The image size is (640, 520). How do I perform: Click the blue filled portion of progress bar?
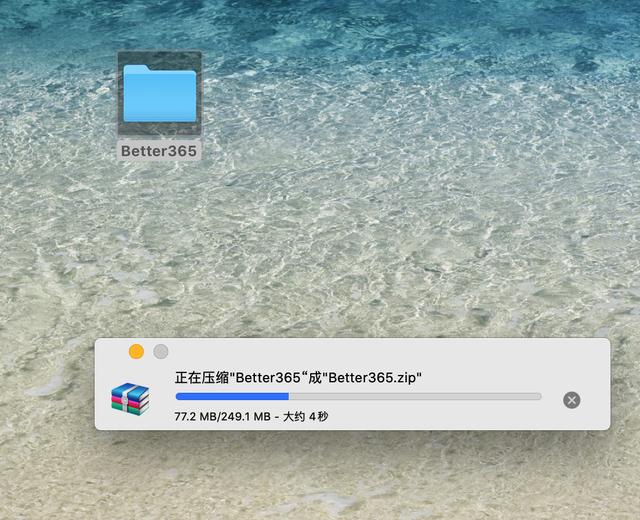[x=230, y=397]
